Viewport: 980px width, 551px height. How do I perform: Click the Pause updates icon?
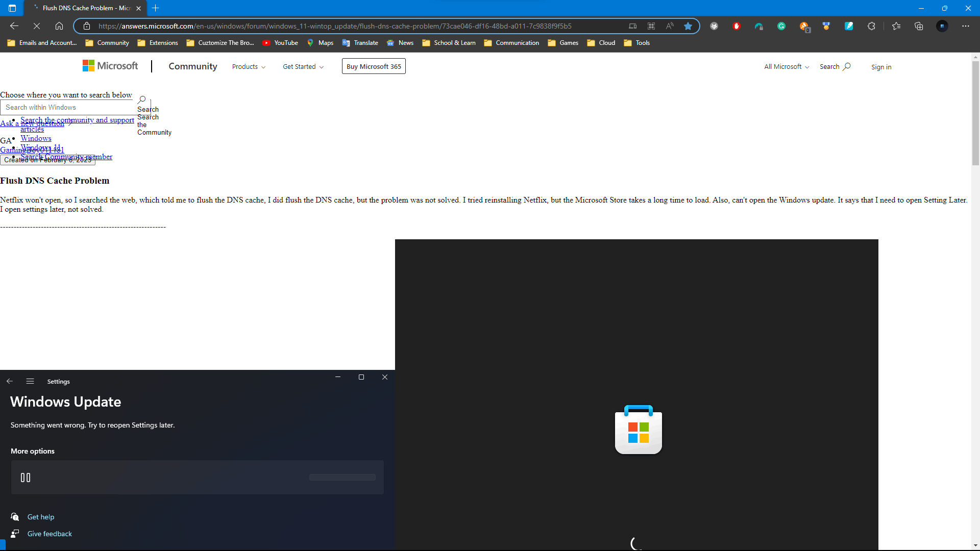[x=26, y=478]
